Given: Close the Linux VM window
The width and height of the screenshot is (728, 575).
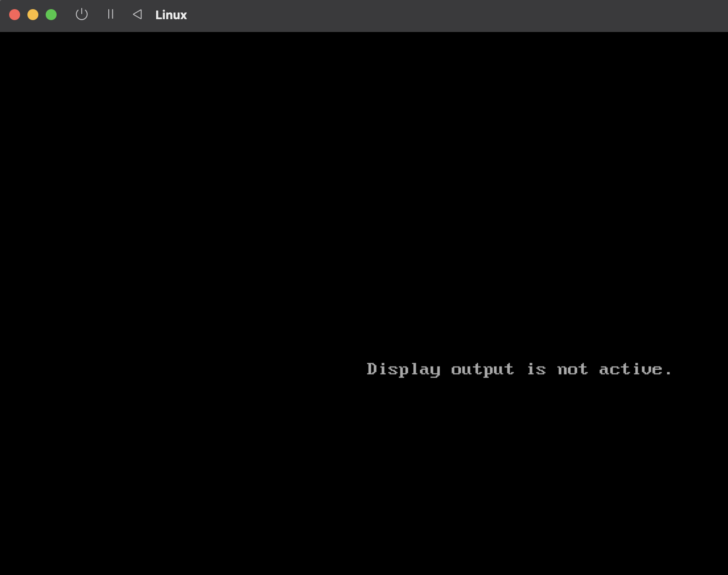Looking at the screenshot, I should [x=15, y=15].
